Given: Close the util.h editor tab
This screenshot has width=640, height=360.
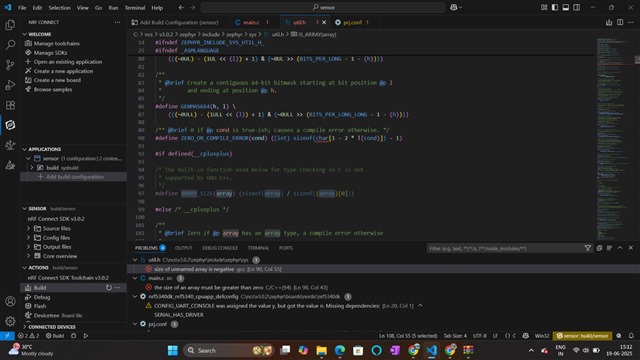Looking at the screenshot, I should pyautogui.click(x=324, y=22).
